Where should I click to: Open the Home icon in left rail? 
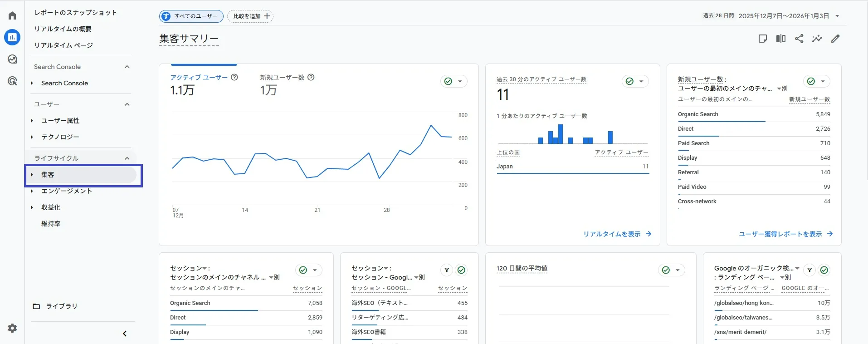(x=12, y=15)
